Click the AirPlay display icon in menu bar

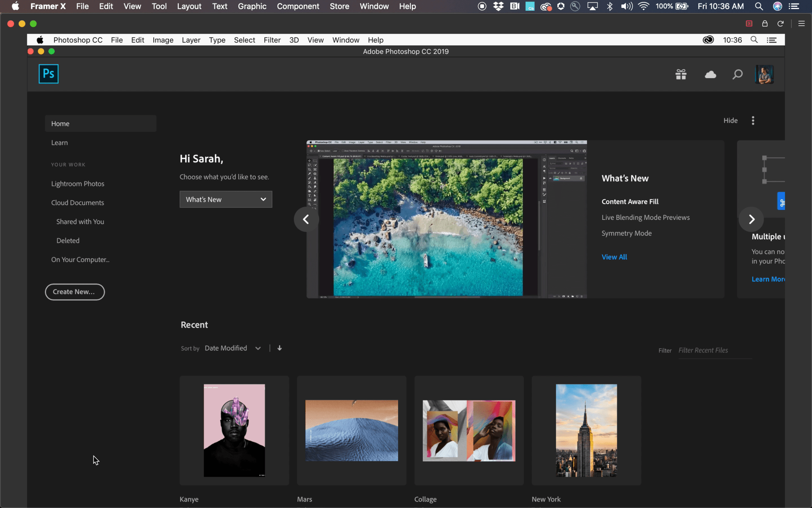click(x=592, y=6)
